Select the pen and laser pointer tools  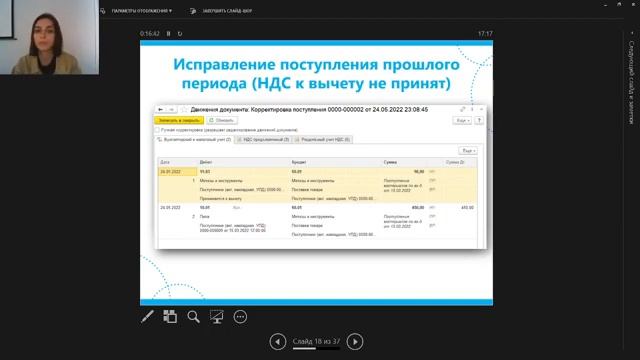click(x=147, y=317)
